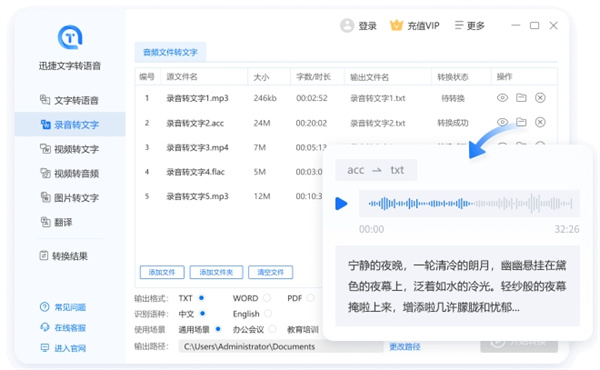The width and height of the screenshot is (600, 370).
Task: Open the 充值VIP recharge option
Action: coord(423,26)
